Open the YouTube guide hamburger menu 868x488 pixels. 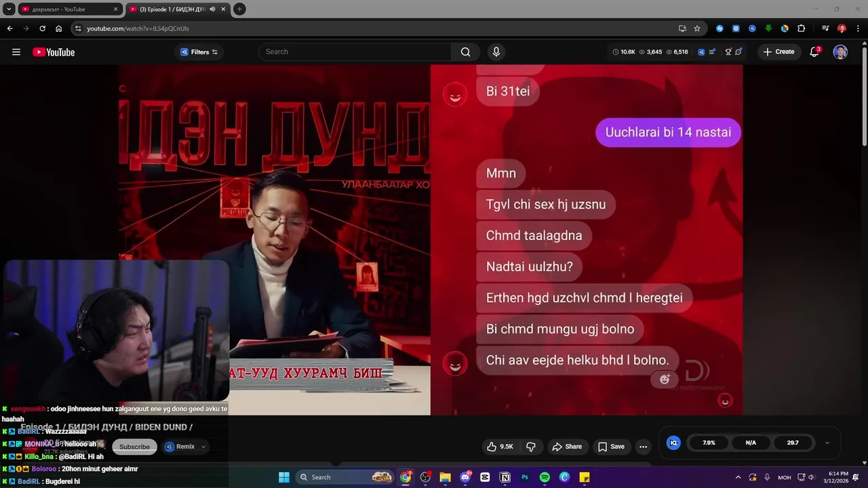point(16,52)
